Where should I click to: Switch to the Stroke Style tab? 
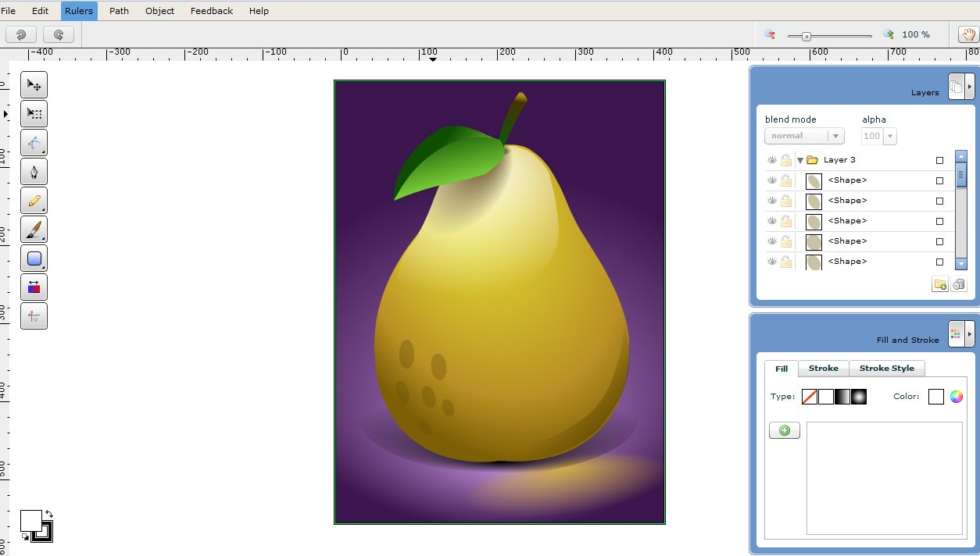887,368
